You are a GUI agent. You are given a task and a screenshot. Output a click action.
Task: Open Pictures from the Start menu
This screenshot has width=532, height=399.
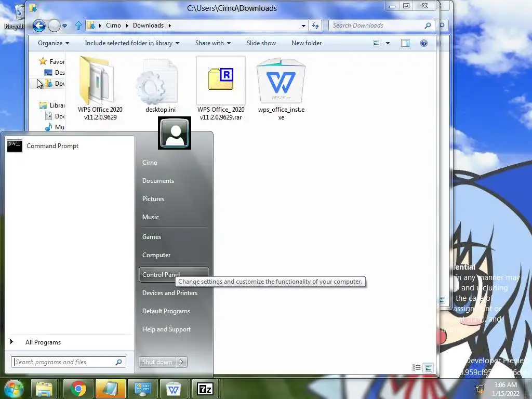(153, 199)
